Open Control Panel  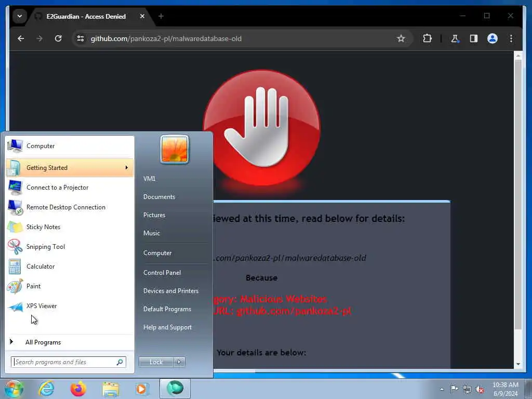[162, 273]
